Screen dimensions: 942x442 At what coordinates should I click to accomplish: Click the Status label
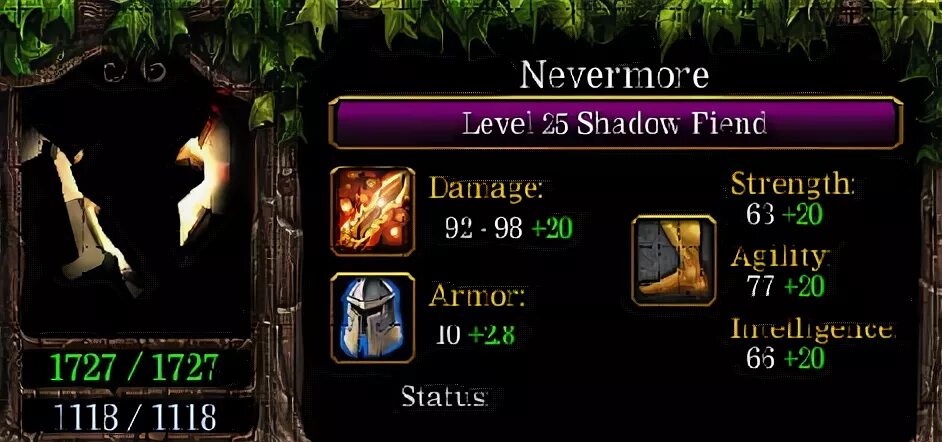443,396
